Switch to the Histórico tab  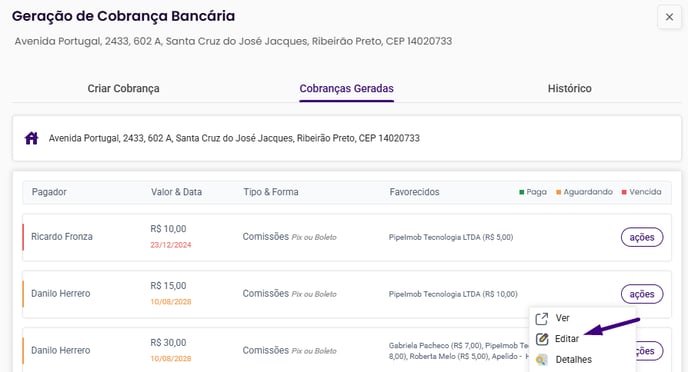point(569,89)
